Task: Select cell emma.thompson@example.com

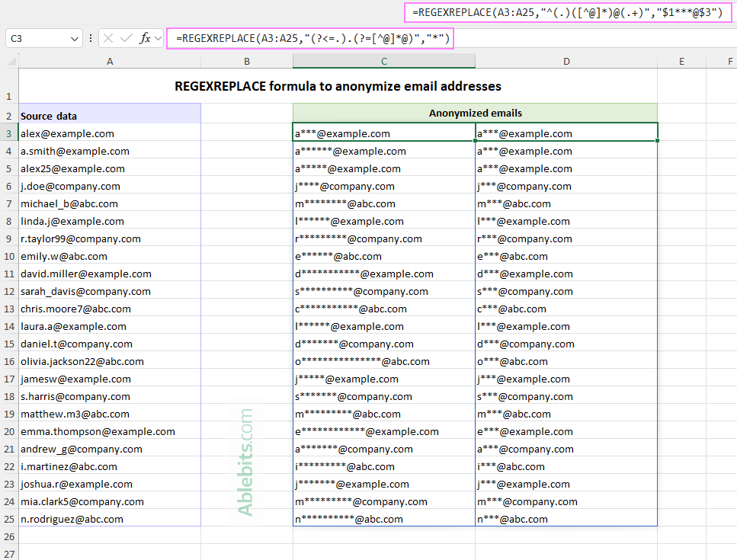Action: 110,431
